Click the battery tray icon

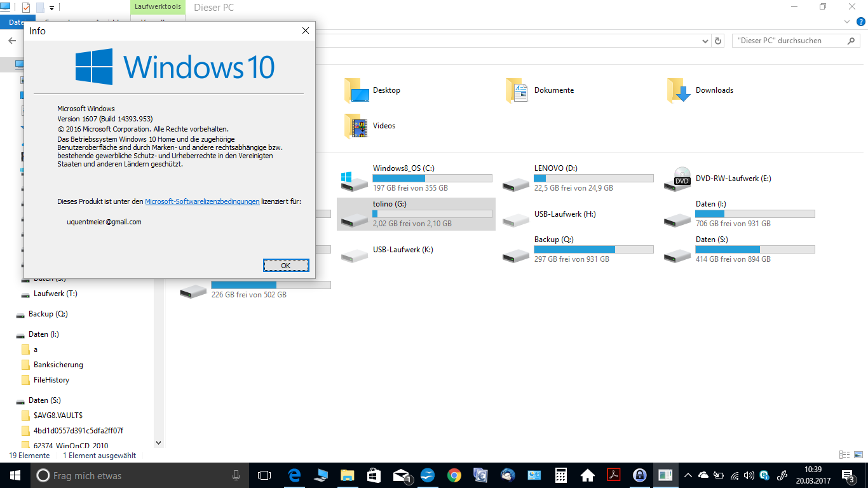pyautogui.click(x=719, y=475)
